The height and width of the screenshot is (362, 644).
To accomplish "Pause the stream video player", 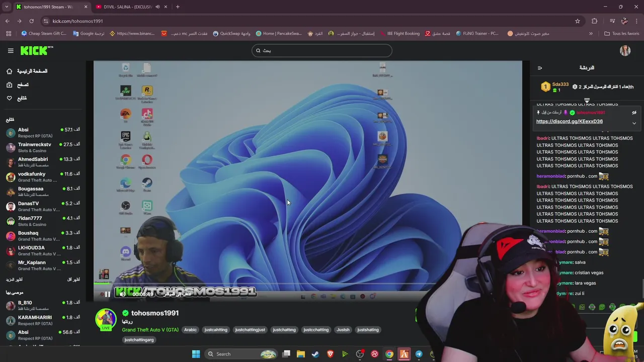I will 107,294.
